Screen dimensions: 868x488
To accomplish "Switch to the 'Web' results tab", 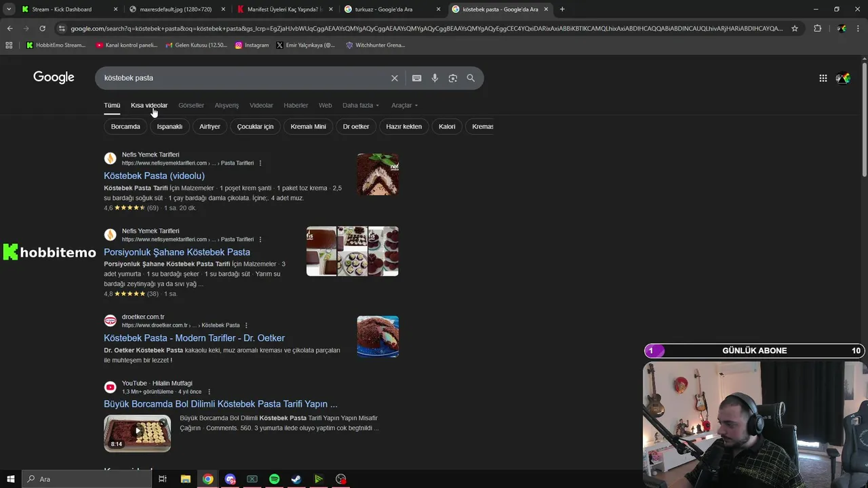I will click(325, 105).
